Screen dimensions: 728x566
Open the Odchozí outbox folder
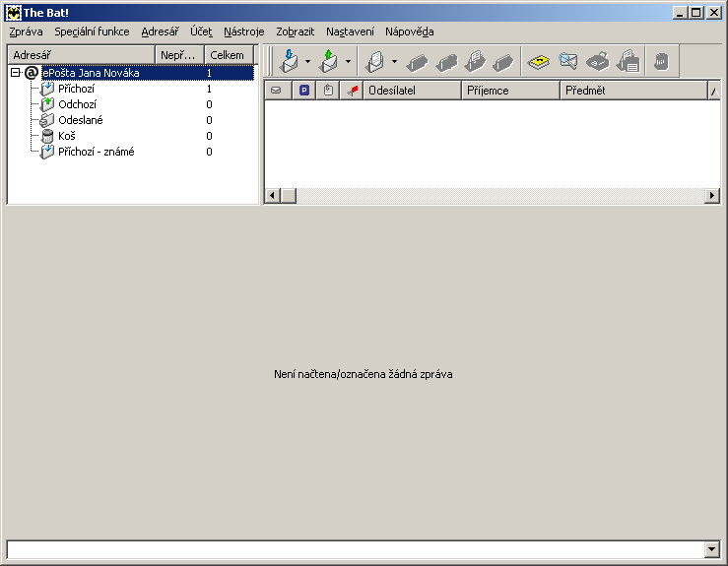pos(77,104)
